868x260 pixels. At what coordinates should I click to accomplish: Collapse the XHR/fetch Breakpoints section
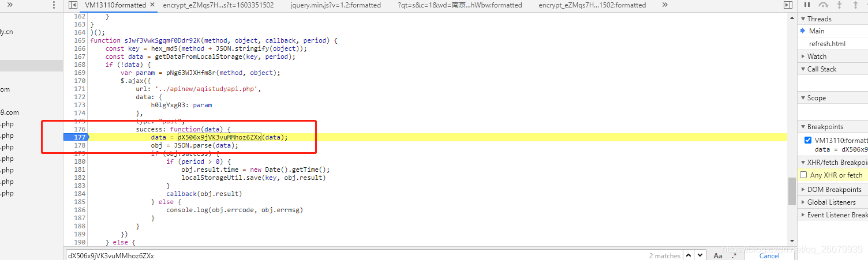point(833,162)
